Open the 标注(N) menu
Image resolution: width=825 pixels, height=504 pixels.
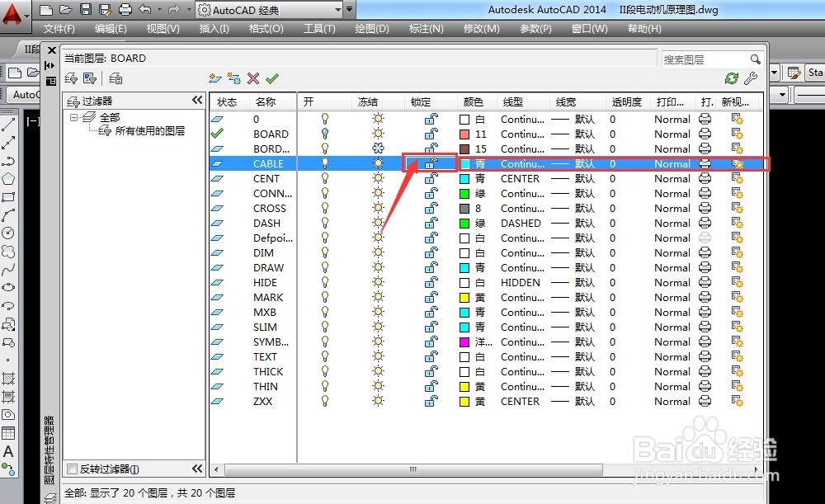(x=427, y=28)
